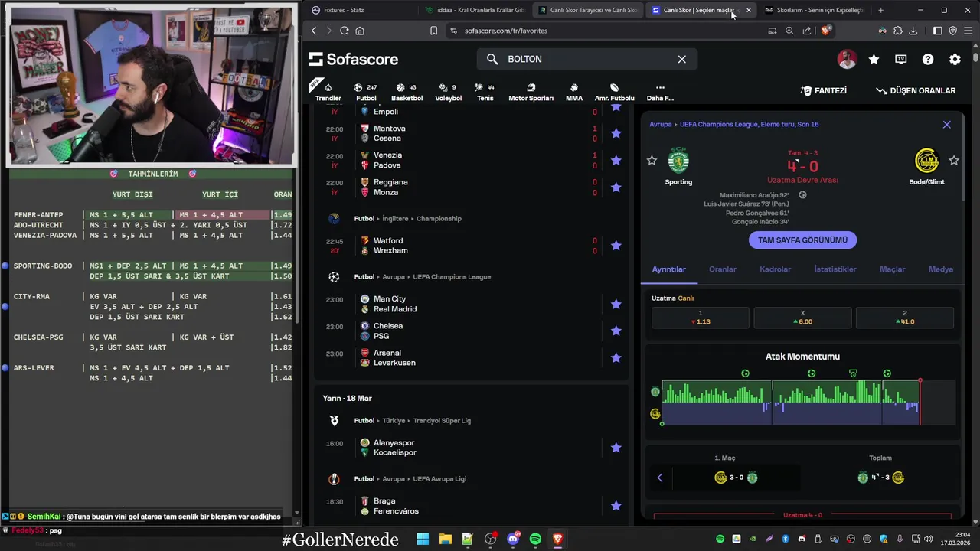This screenshot has width=980, height=551.
Task: Open the Amr. Futbolu category
Action: point(614,92)
